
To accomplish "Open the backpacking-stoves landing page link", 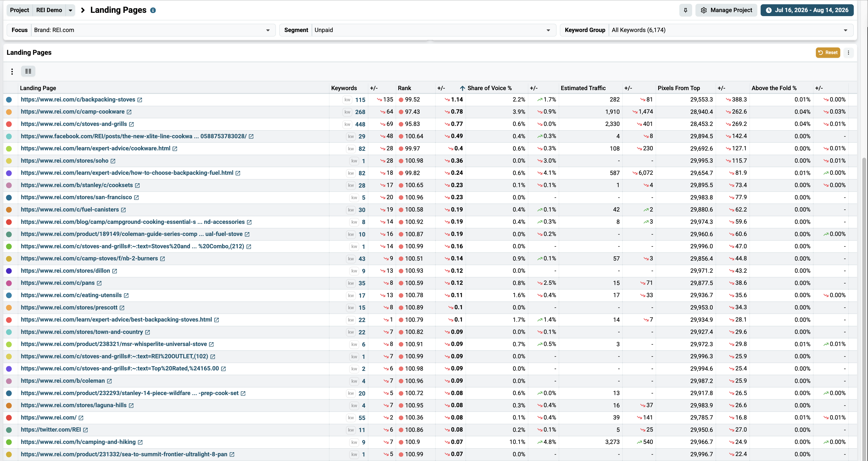I will pyautogui.click(x=78, y=100).
